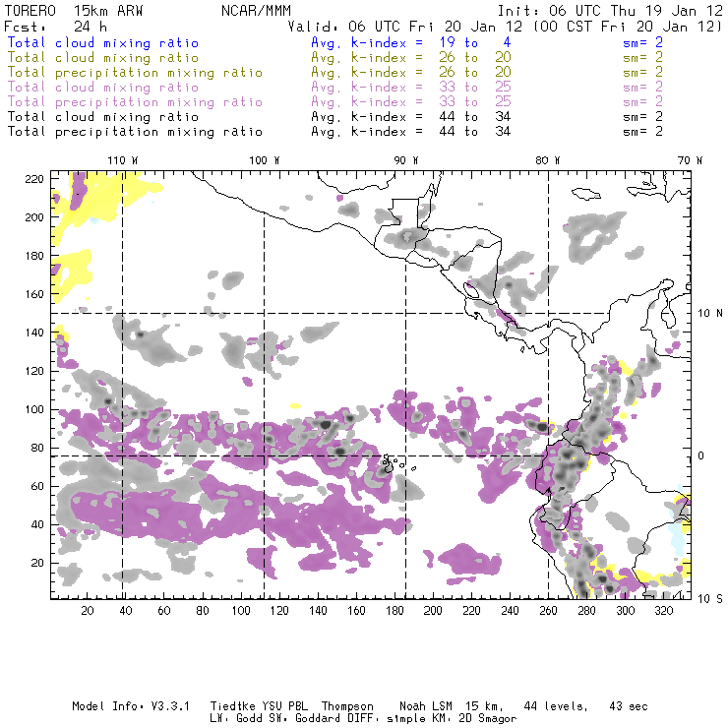
Task: Click "160" on the vertical axis
Action: pyautogui.click(x=34, y=294)
